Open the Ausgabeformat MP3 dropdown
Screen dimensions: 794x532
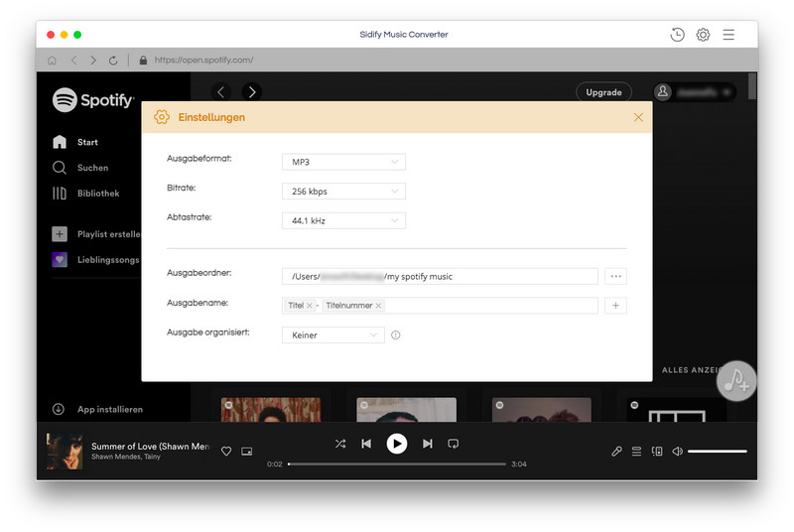tap(343, 162)
